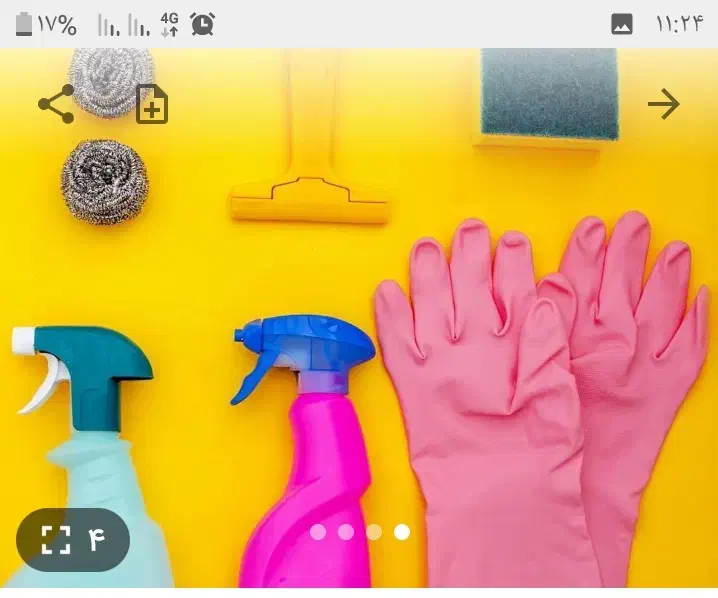Tap the share icon

56,104
